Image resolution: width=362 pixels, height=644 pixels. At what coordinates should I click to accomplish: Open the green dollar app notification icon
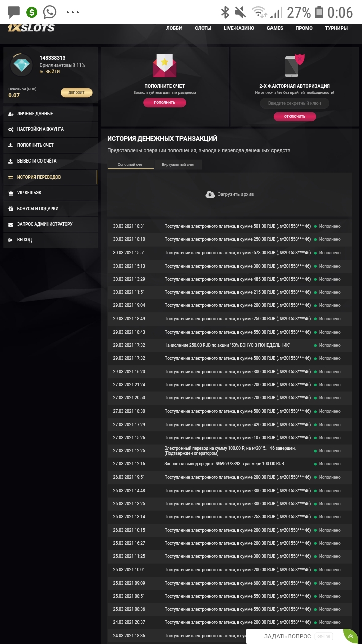click(32, 12)
